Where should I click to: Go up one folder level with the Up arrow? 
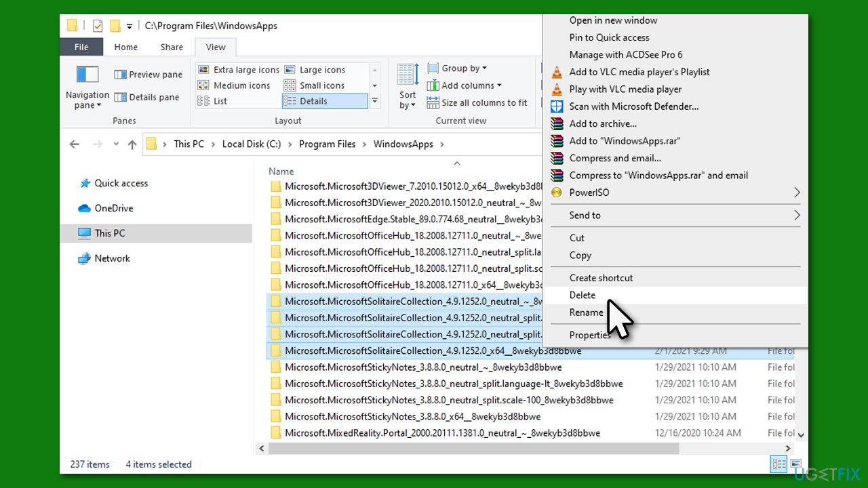132,144
